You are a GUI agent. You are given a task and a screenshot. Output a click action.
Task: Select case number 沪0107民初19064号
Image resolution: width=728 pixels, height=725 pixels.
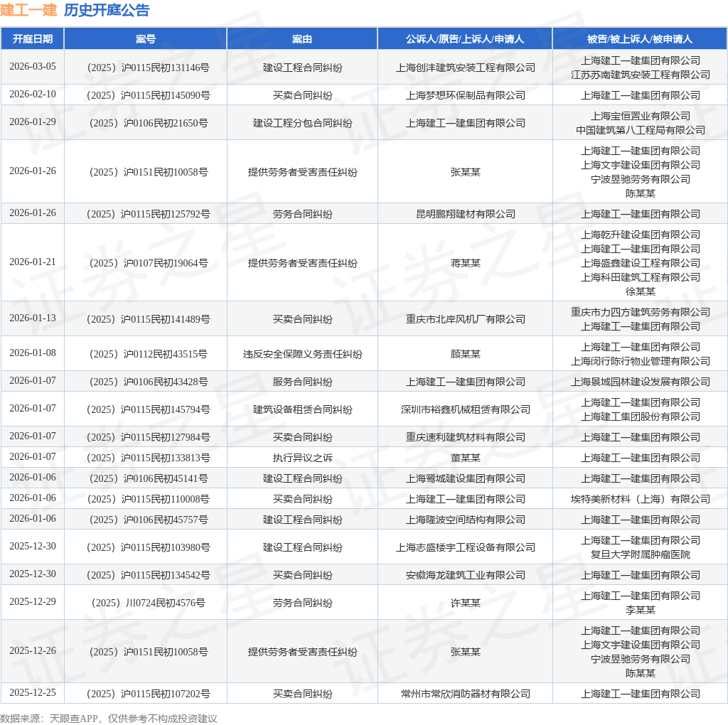point(148,263)
